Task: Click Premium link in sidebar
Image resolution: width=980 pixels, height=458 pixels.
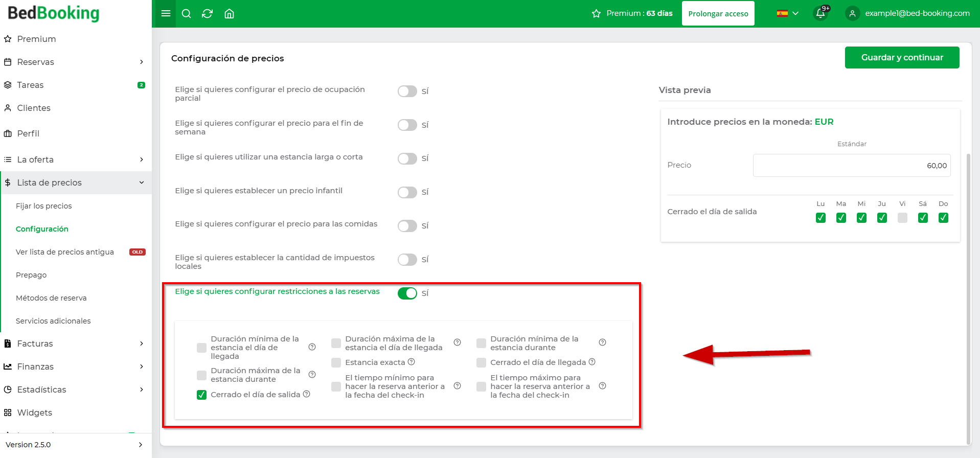Action: tap(36, 39)
